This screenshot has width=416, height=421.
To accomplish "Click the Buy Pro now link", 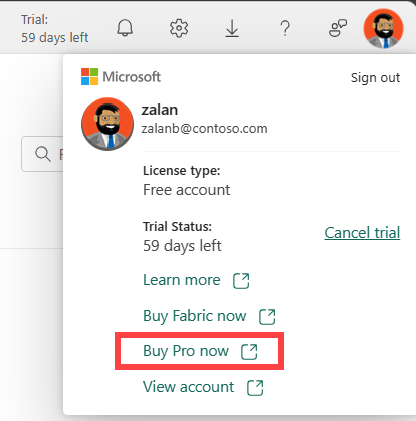I will pos(186,351).
